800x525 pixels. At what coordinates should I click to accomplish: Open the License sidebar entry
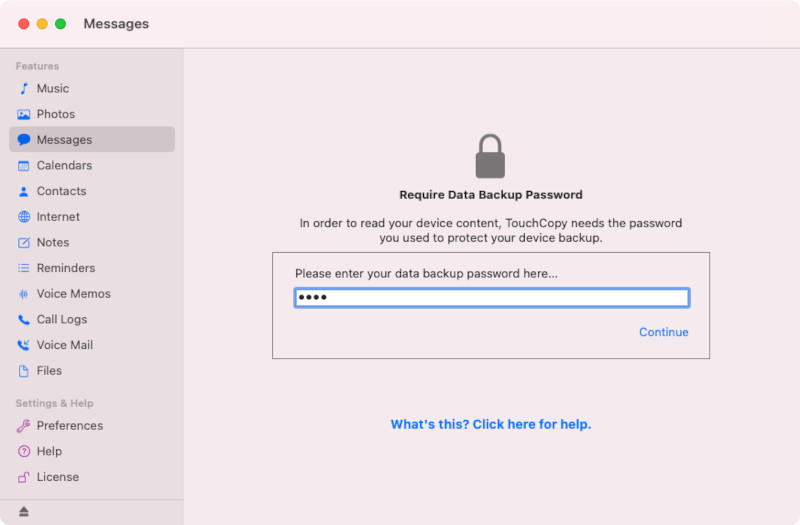point(57,478)
